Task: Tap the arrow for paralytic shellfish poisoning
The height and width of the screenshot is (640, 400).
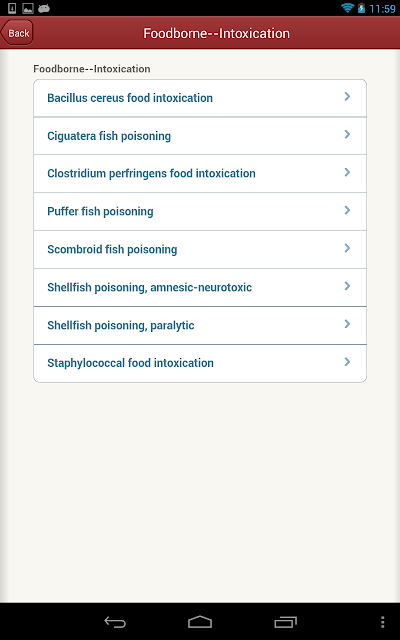Action: [347, 324]
